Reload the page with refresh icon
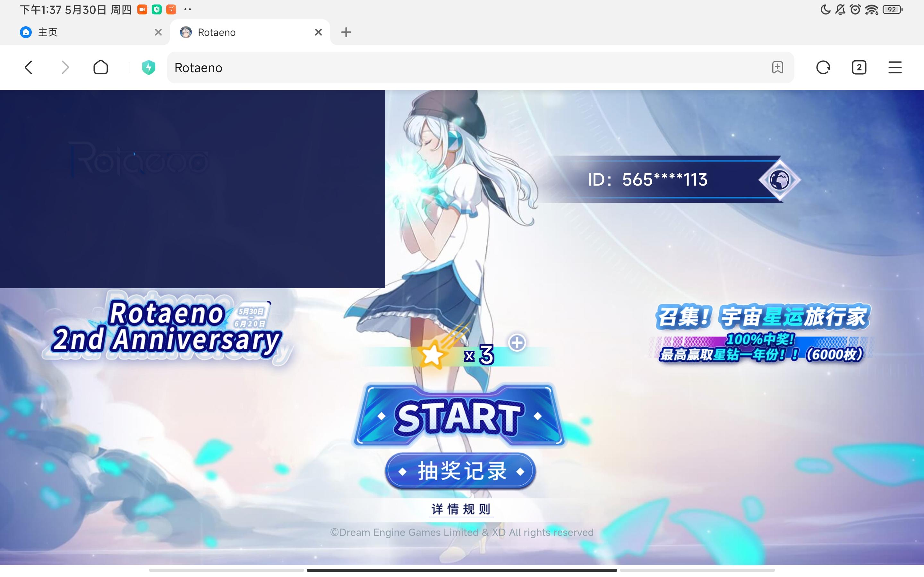924x577 pixels. [x=823, y=68]
